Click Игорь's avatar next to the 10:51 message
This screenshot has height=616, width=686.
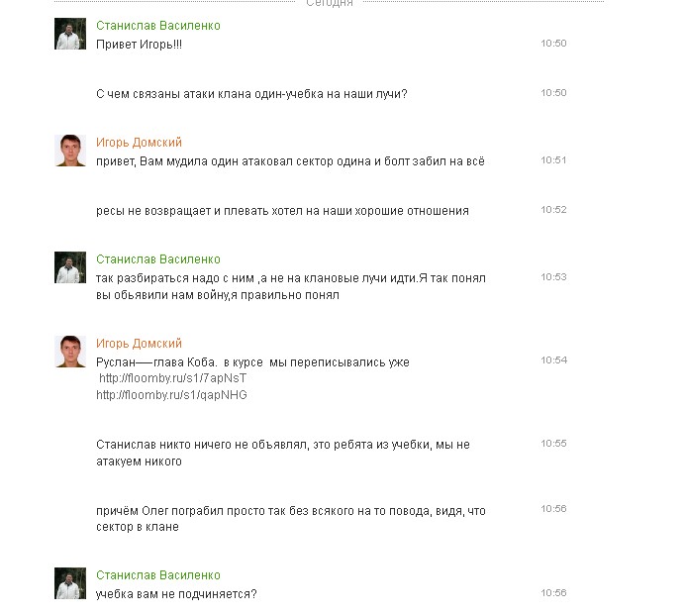[x=69, y=151]
